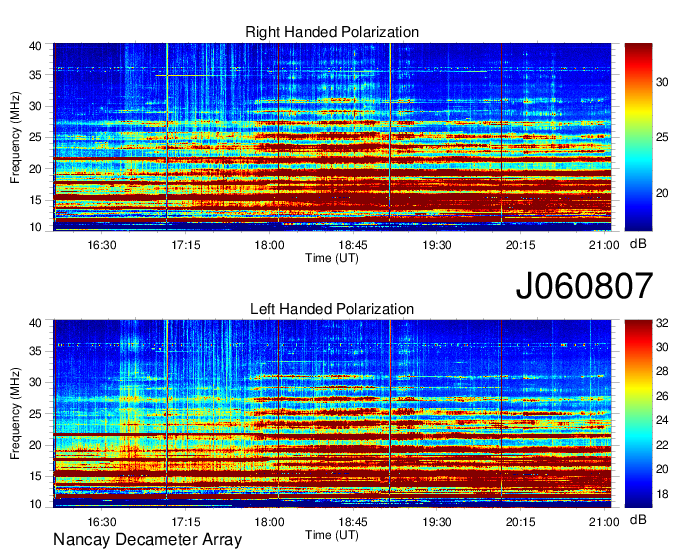Image resolution: width=680 pixels, height=552 pixels.
Task: Click the 21:00 time tick of the top plot
Action: 604,245
